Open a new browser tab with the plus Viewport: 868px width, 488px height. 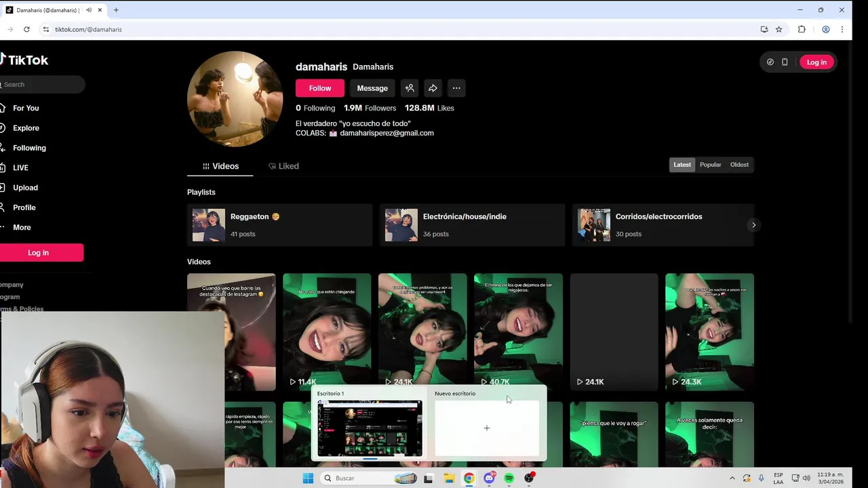[116, 10]
